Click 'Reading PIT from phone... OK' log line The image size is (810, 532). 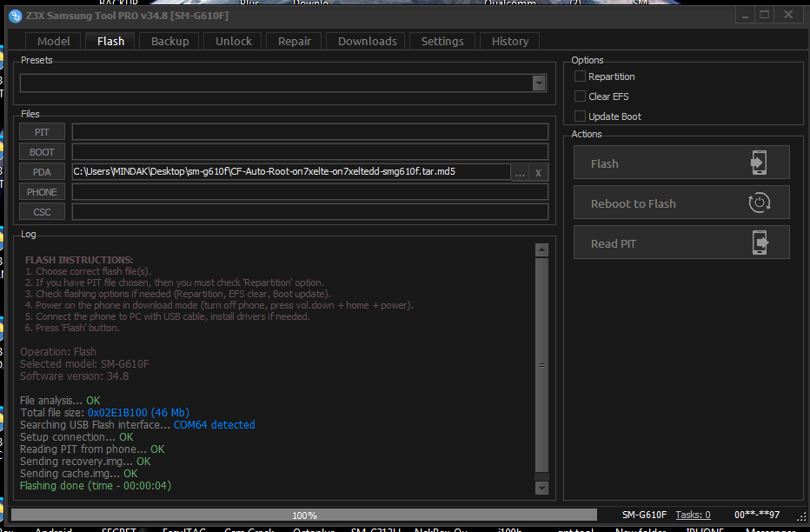92,449
